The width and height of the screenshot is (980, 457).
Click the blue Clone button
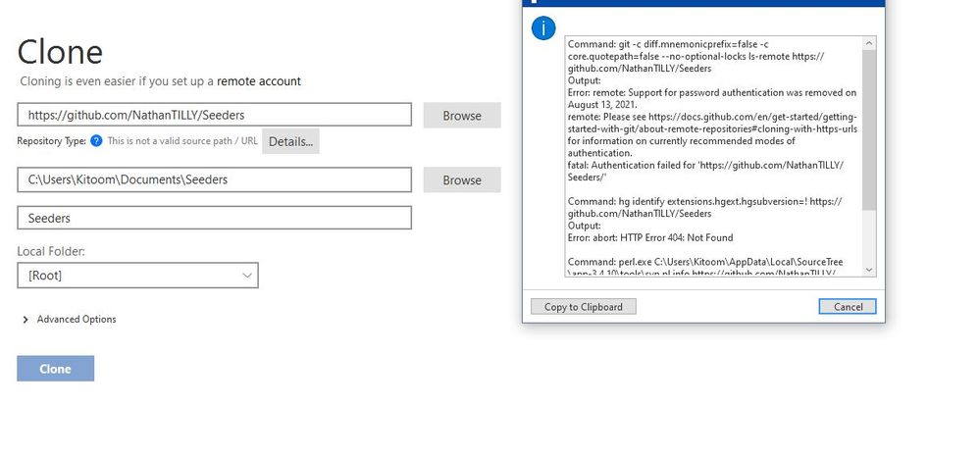coord(56,368)
